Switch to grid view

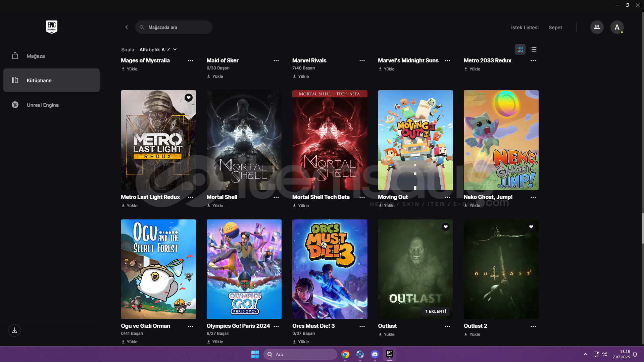[520, 49]
